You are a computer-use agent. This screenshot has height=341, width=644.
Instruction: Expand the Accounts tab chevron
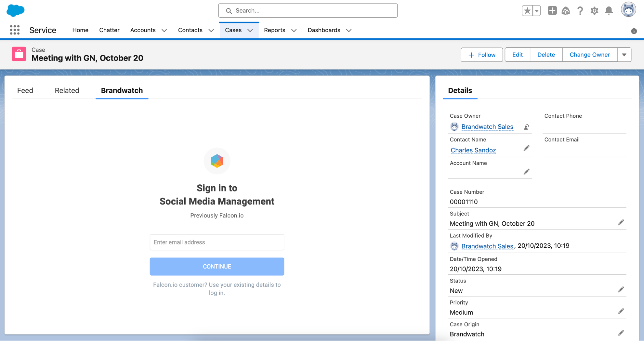(x=164, y=31)
